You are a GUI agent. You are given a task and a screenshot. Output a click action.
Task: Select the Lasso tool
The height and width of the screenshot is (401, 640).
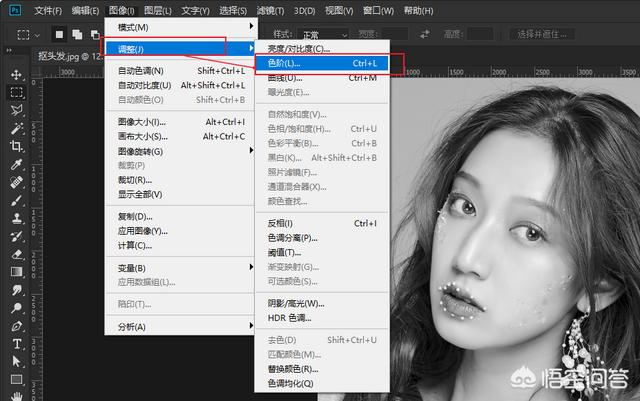[x=17, y=111]
